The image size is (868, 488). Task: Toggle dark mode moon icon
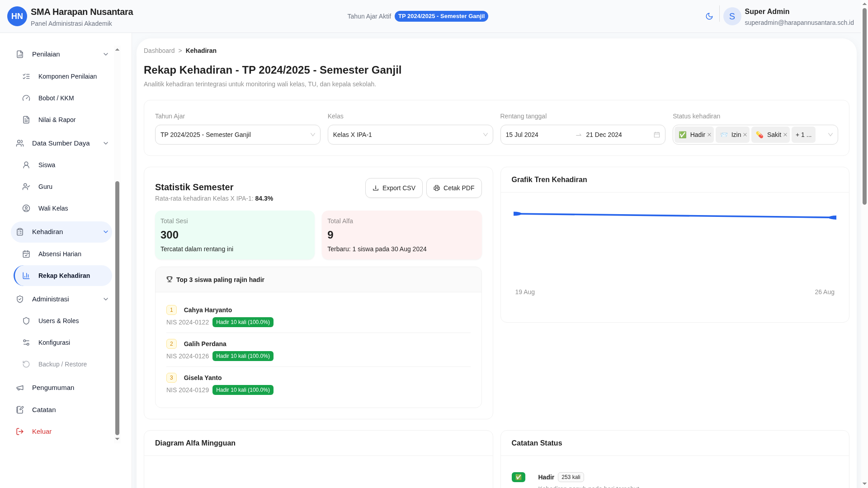[709, 16]
